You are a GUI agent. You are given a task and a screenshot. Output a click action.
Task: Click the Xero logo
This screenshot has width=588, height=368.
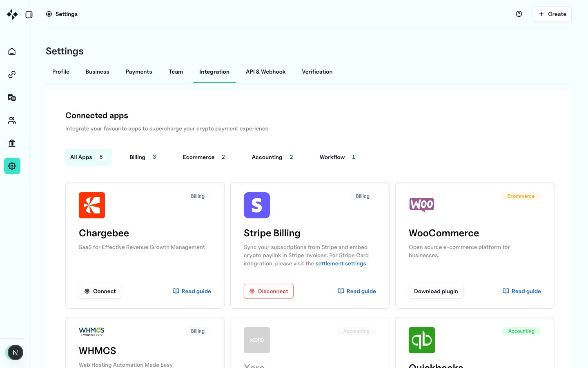point(257,340)
